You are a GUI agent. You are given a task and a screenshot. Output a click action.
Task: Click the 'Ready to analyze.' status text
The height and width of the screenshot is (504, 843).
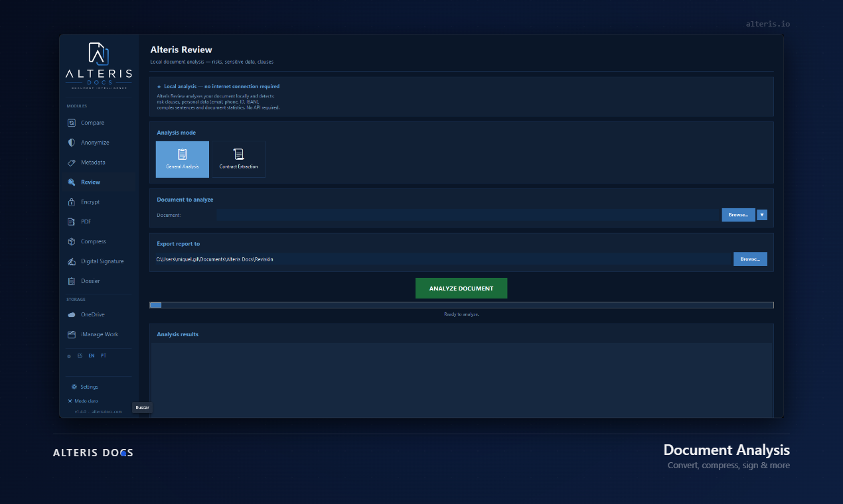(x=461, y=314)
